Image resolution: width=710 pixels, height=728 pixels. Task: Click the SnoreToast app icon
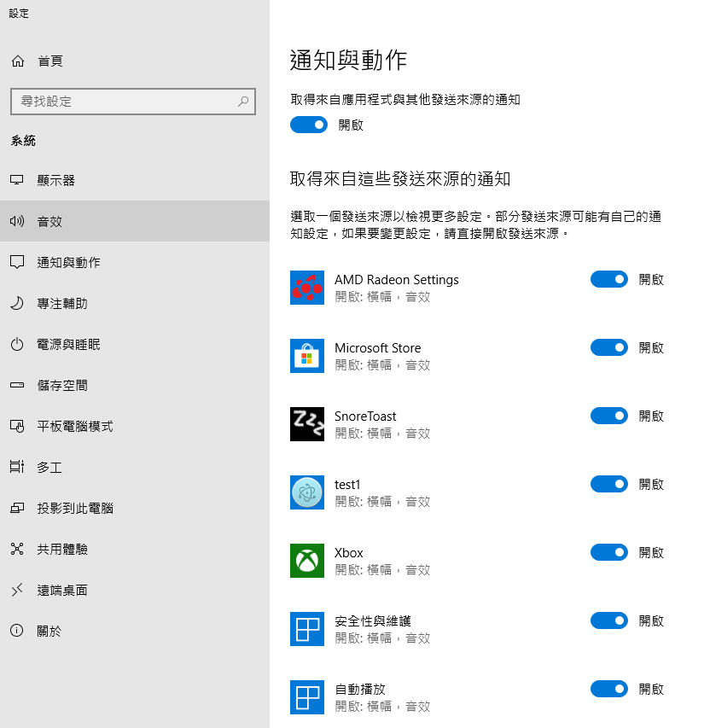click(x=307, y=424)
